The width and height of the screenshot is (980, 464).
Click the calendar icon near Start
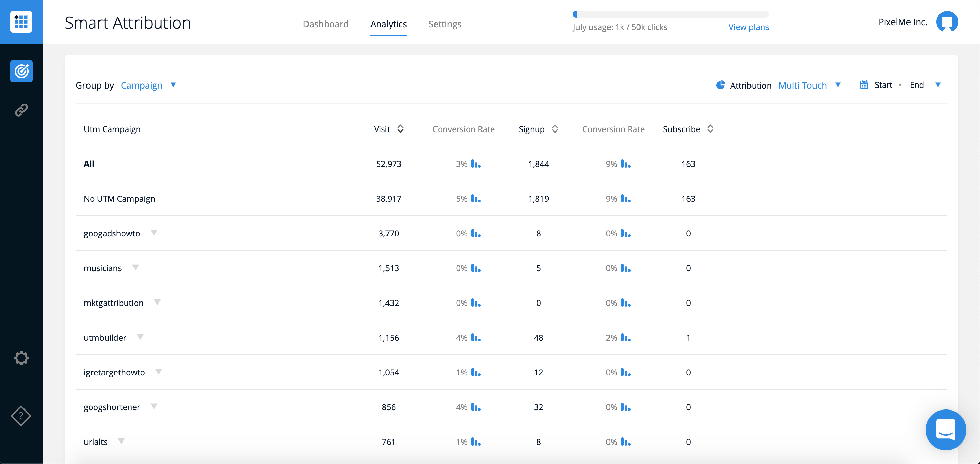click(864, 84)
